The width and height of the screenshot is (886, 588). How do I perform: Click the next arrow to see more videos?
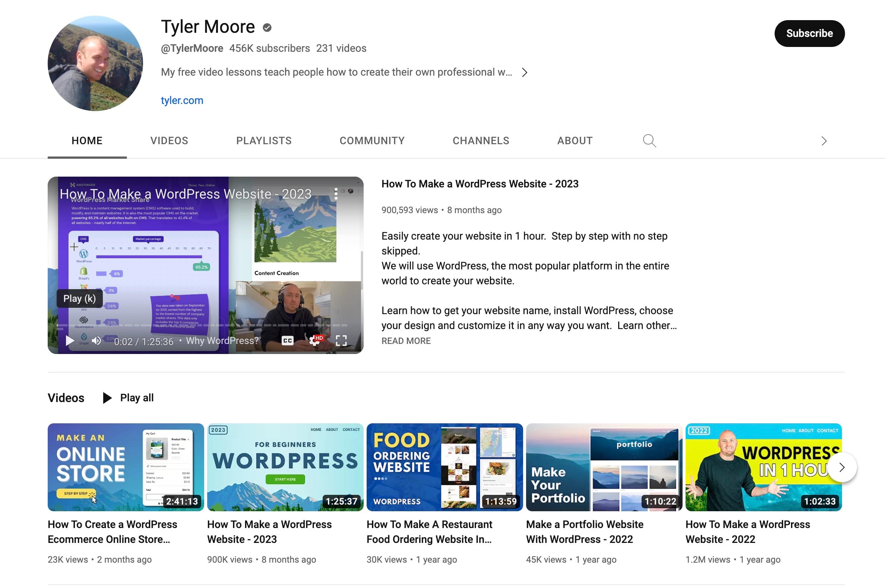click(842, 468)
